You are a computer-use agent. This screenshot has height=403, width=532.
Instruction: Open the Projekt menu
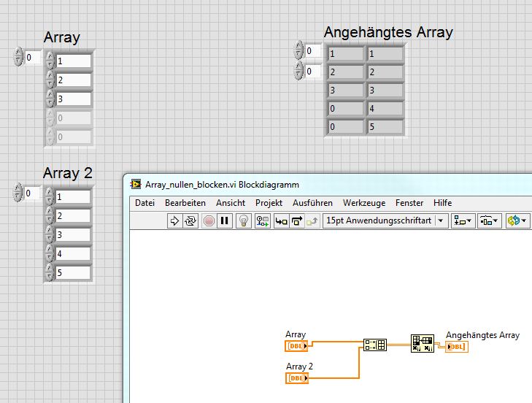click(x=269, y=203)
